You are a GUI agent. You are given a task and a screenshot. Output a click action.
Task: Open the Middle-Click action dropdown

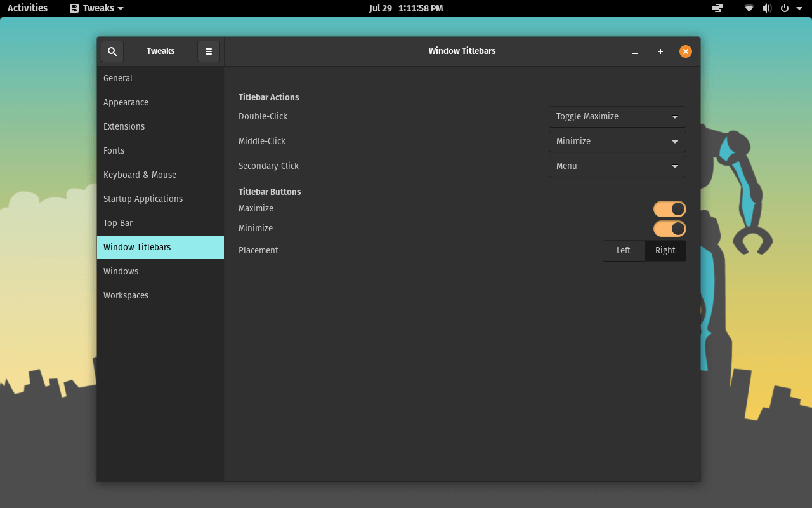pyautogui.click(x=617, y=141)
